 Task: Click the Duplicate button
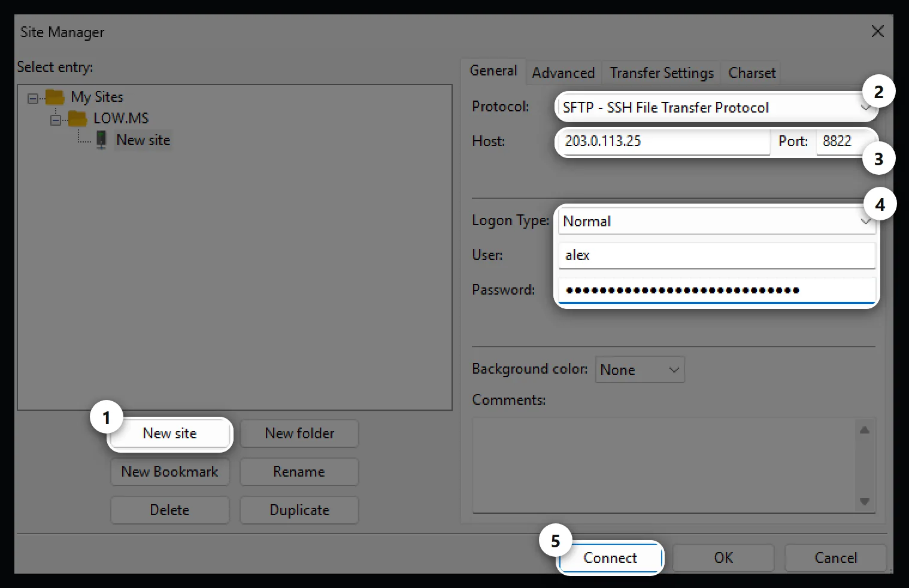pyautogui.click(x=299, y=510)
